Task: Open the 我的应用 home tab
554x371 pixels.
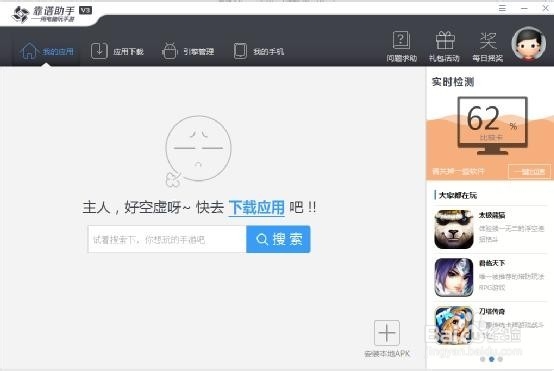Action: pyautogui.click(x=47, y=52)
